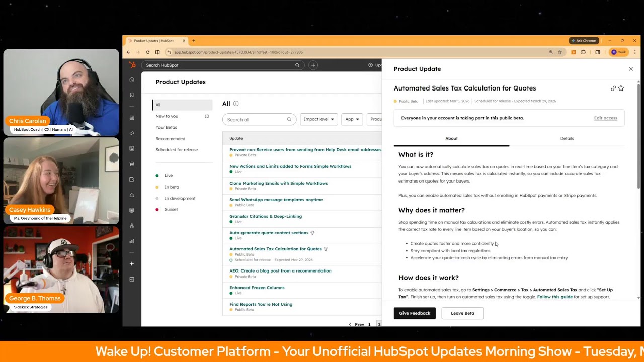
Task: Open the Service icon in sidebar
Action: coord(132,195)
